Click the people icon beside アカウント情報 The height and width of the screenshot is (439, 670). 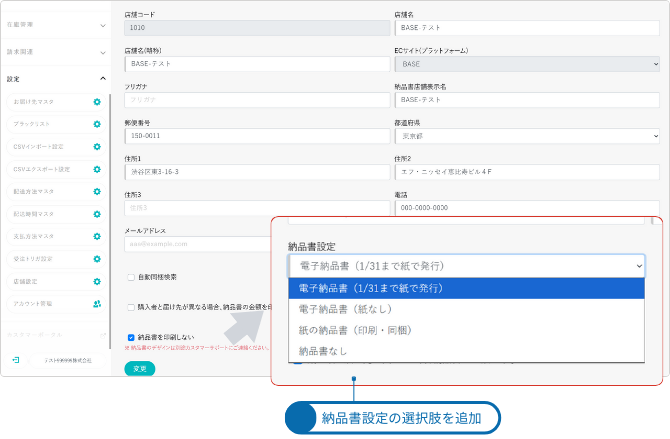point(97,304)
